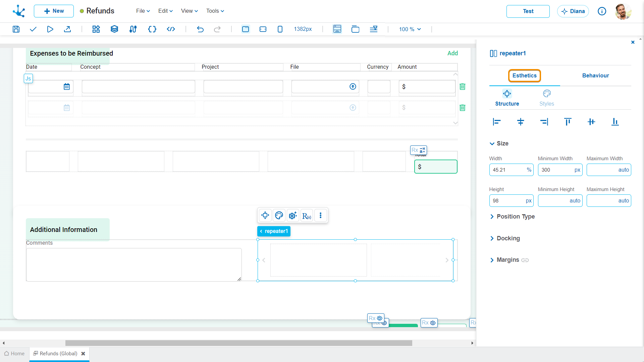The image size is (644, 362).
Task: Click the Test button
Action: click(x=528, y=11)
